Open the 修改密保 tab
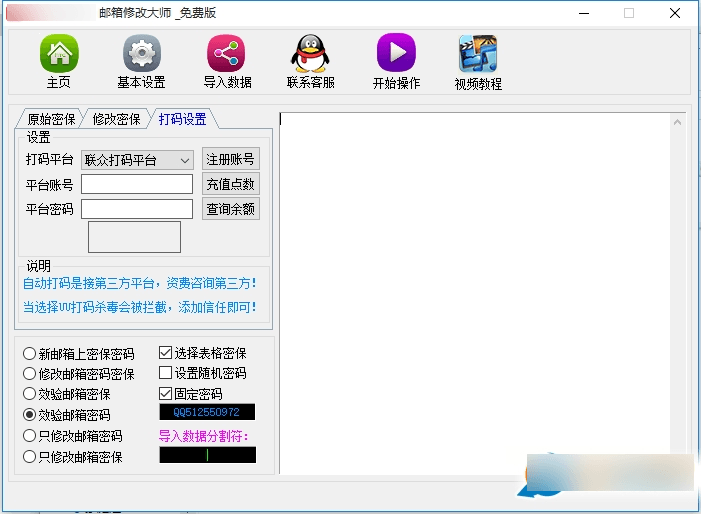 pyautogui.click(x=116, y=119)
